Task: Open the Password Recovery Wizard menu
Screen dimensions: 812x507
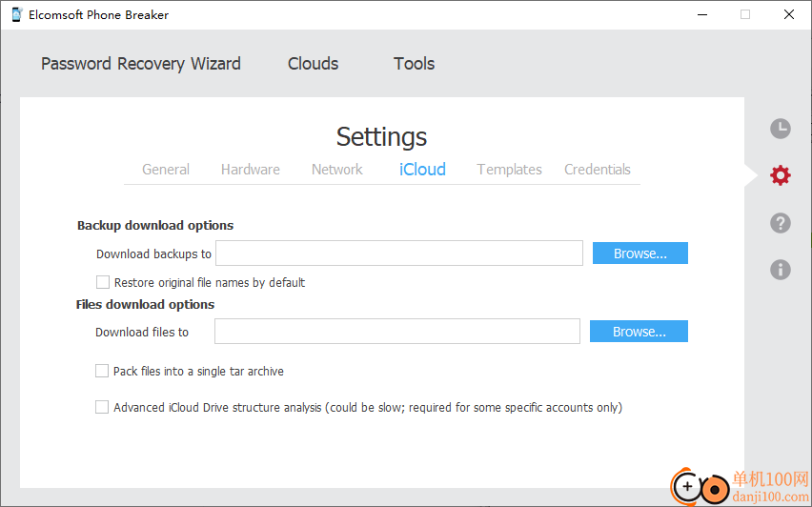Action: pyautogui.click(x=141, y=64)
